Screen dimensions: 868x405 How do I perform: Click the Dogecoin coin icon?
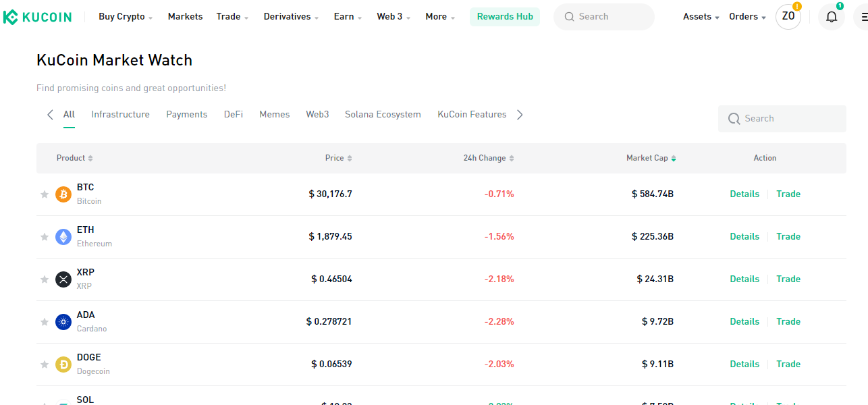(x=63, y=364)
